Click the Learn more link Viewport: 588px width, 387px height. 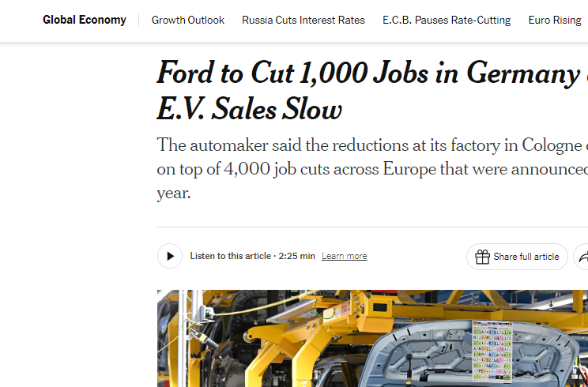point(344,256)
